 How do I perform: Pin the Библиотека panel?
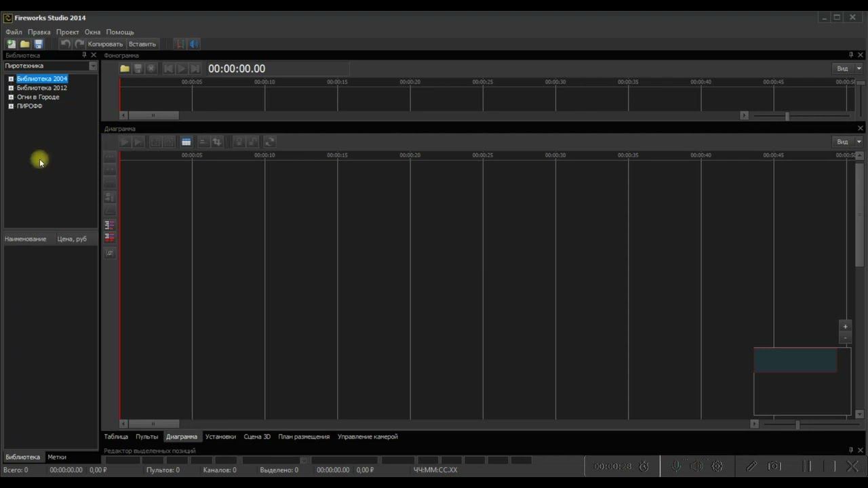click(x=84, y=55)
